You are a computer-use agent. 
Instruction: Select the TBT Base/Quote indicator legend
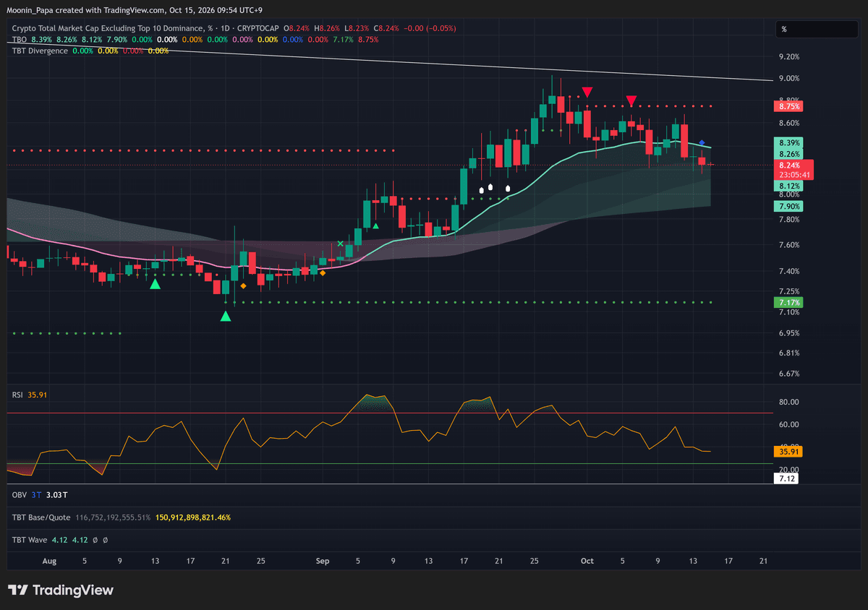(41, 517)
